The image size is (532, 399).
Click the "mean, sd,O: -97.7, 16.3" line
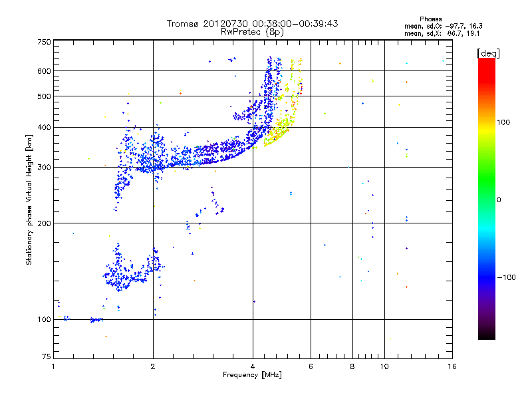[443, 26]
